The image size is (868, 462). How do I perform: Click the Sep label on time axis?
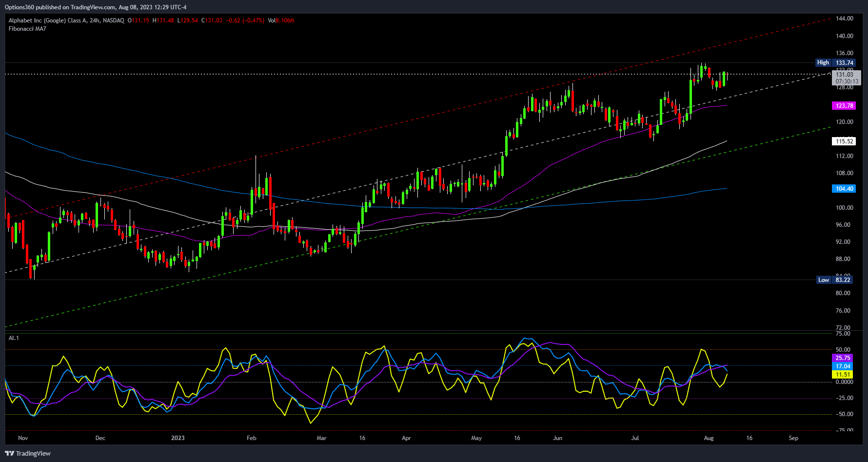click(793, 438)
